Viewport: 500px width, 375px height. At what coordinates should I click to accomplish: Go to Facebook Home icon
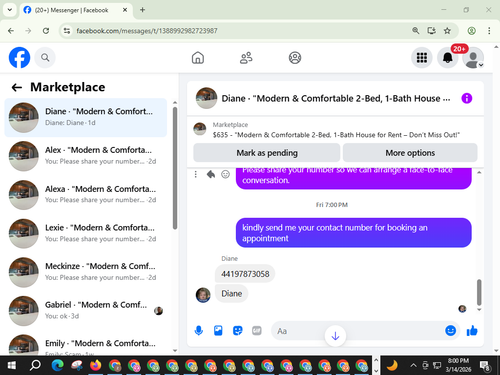click(198, 58)
